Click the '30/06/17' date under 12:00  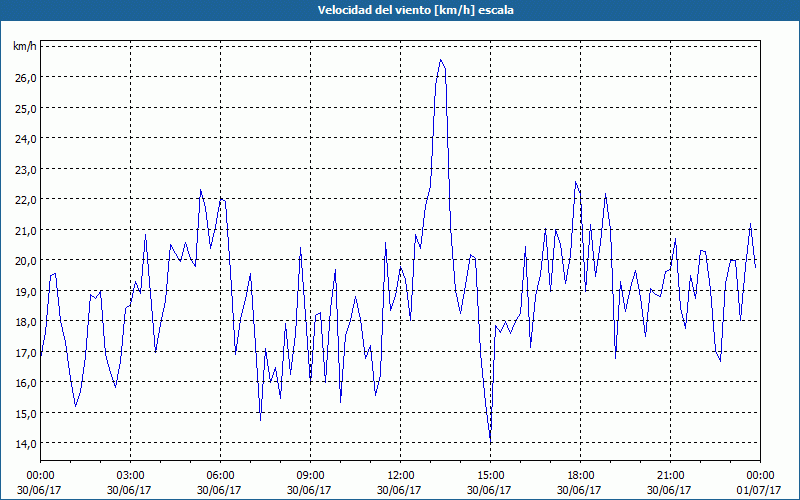[399, 490]
